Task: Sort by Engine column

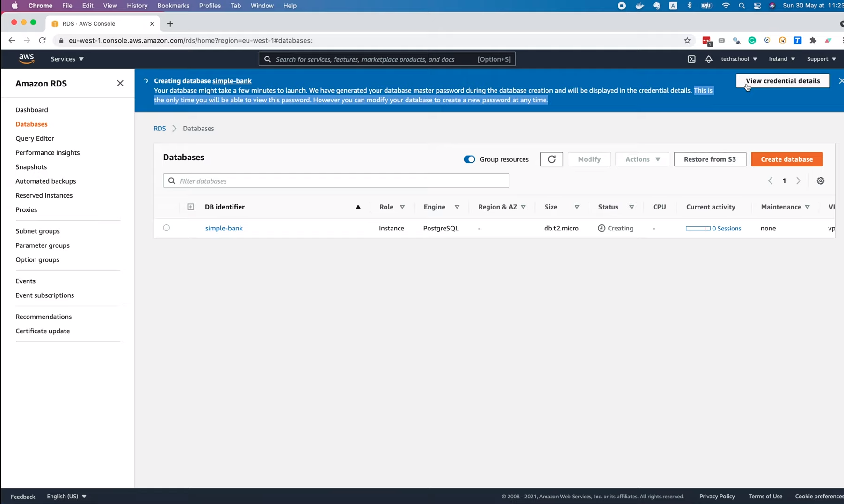Action: 457,207
